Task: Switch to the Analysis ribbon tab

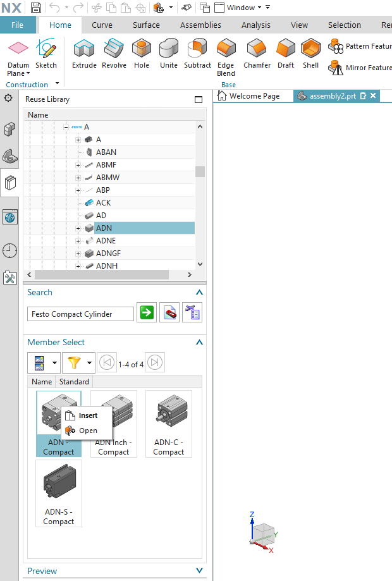Action: [255, 25]
